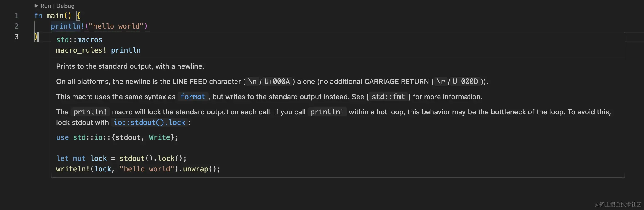Click the closing curly brace on line 3

coord(36,37)
